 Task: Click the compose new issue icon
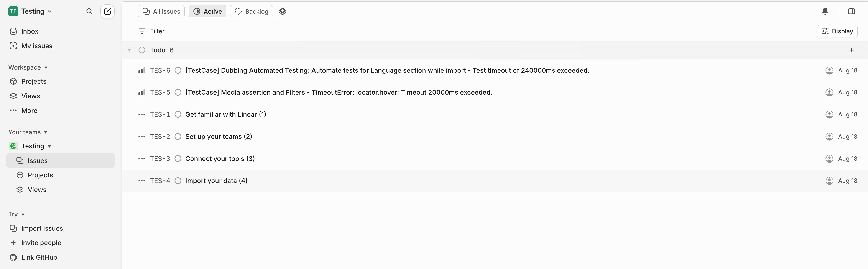point(107,11)
